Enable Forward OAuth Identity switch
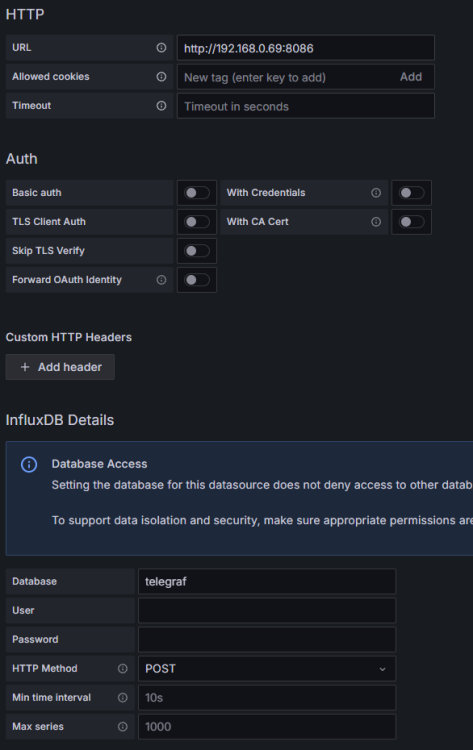The width and height of the screenshot is (473, 750). pos(197,280)
